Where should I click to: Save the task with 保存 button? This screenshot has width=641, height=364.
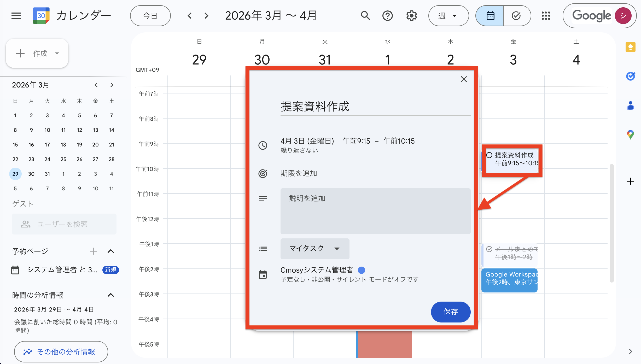coord(450,312)
